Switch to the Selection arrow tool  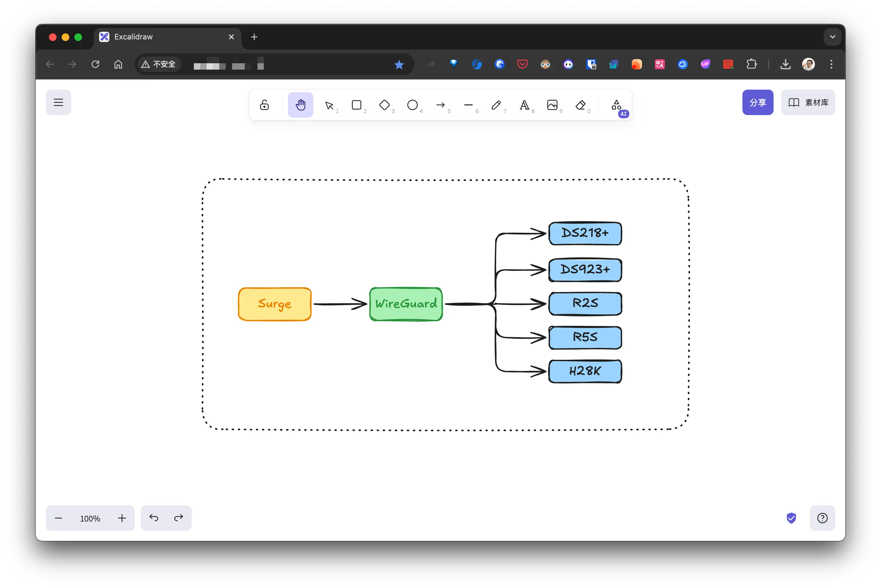click(329, 105)
